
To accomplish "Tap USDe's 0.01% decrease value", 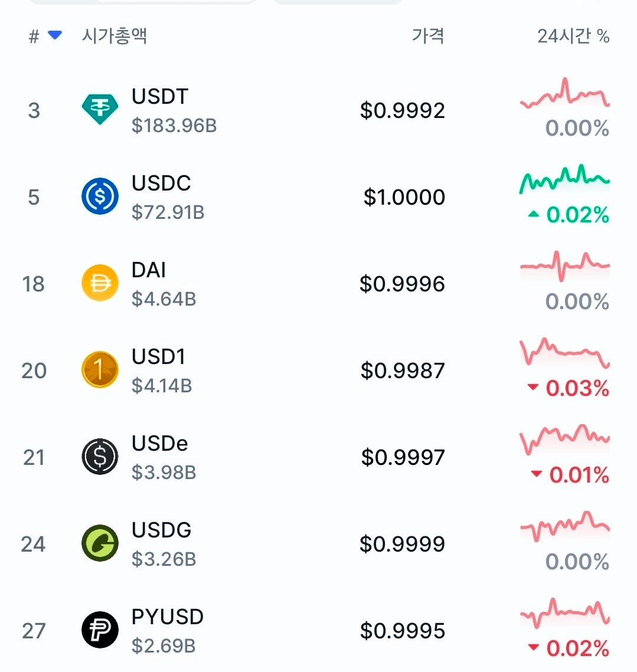I will click(x=570, y=475).
